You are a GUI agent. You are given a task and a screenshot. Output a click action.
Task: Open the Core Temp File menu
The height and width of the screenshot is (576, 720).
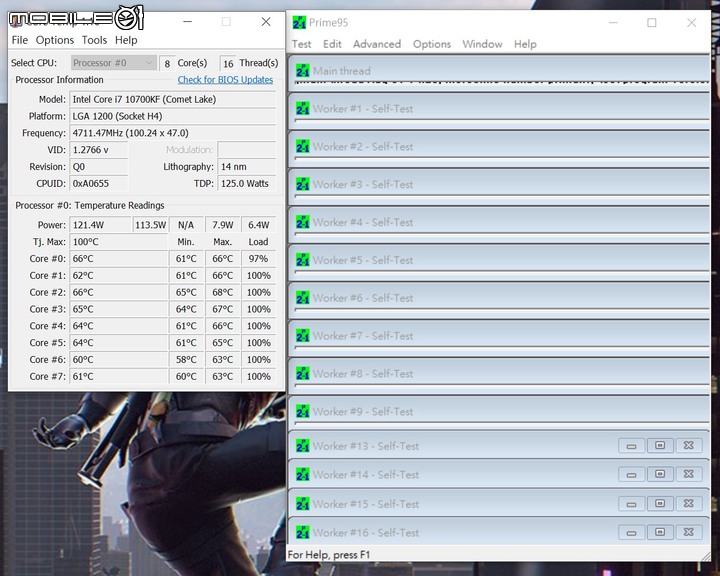[20, 40]
